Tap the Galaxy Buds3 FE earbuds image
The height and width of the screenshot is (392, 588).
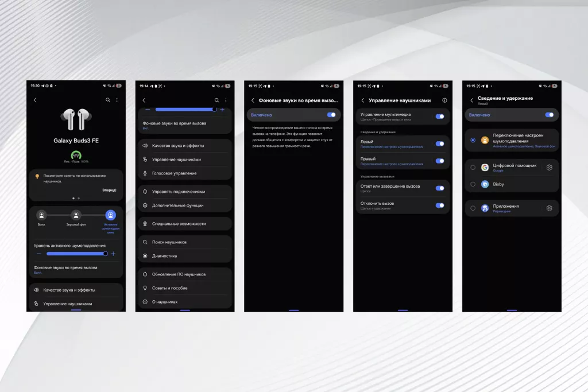click(x=76, y=119)
